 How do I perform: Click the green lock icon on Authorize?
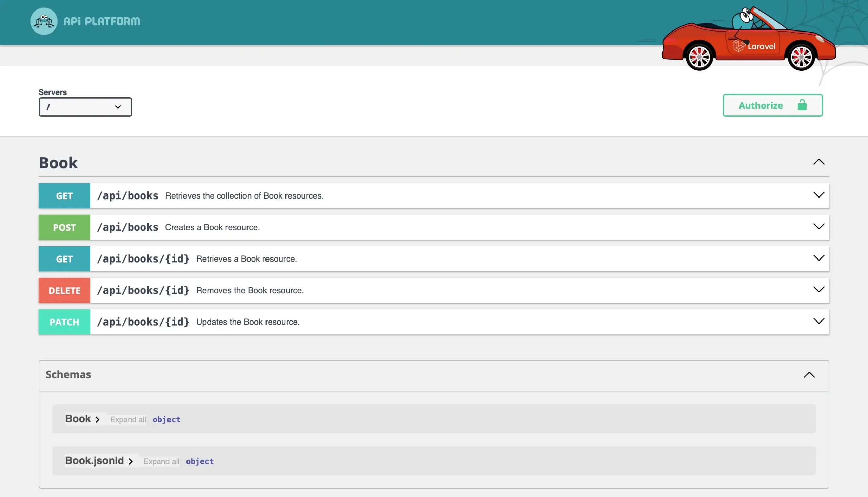(x=802, y=105)
